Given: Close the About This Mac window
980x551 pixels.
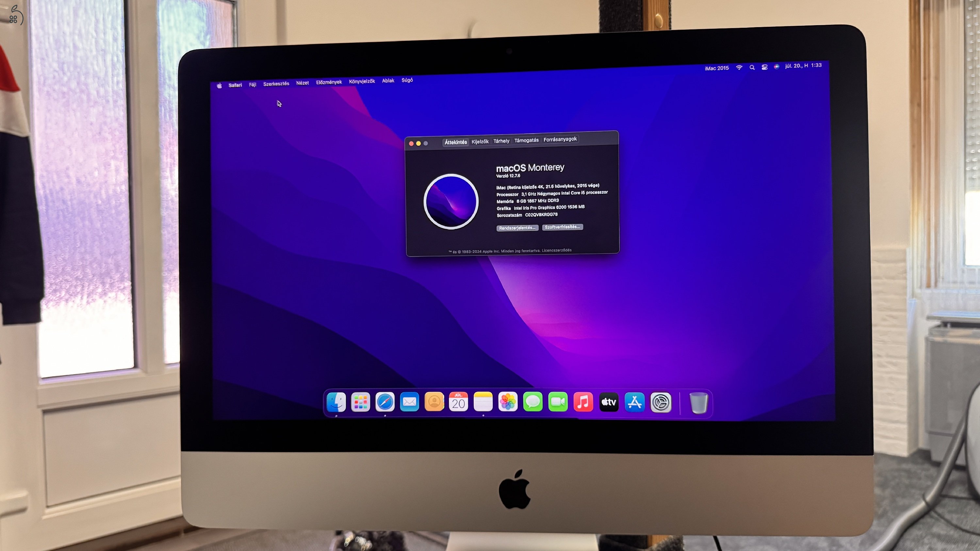Looking at the screenshot, I should [411, 144].
